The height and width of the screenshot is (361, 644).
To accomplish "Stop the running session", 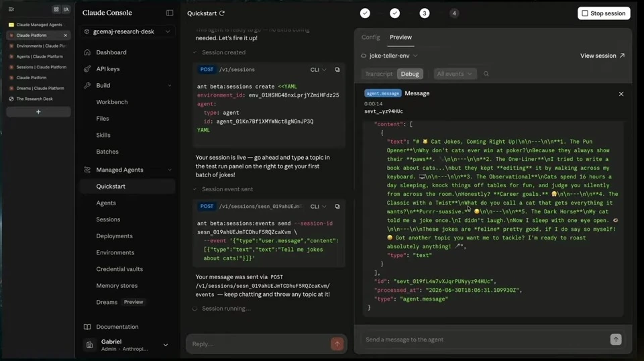I will [x=604, y=13].
